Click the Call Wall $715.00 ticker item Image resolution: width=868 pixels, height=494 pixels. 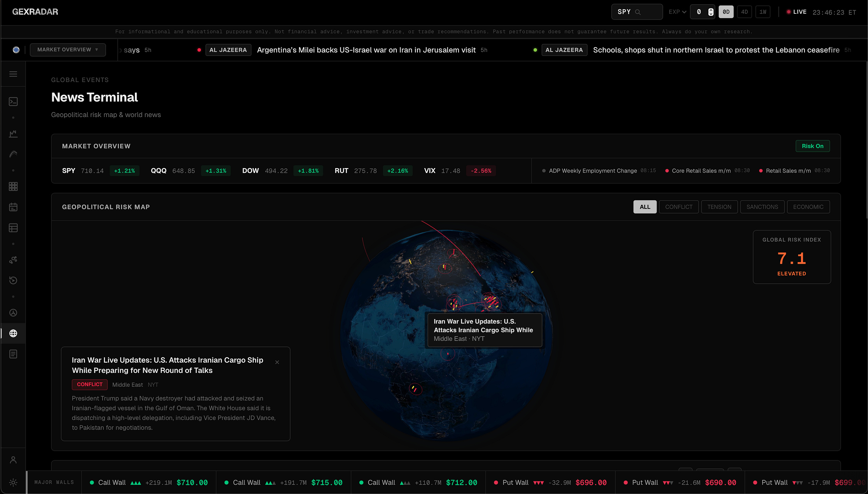283,483
